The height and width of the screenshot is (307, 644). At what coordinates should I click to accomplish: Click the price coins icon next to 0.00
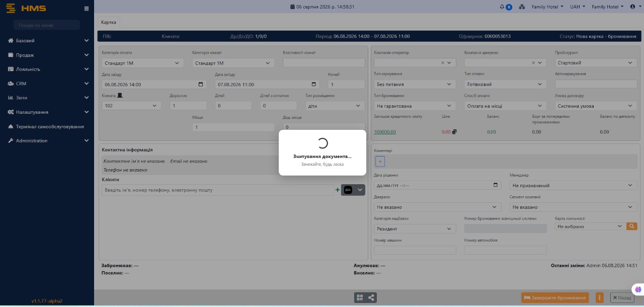[454, 132]
